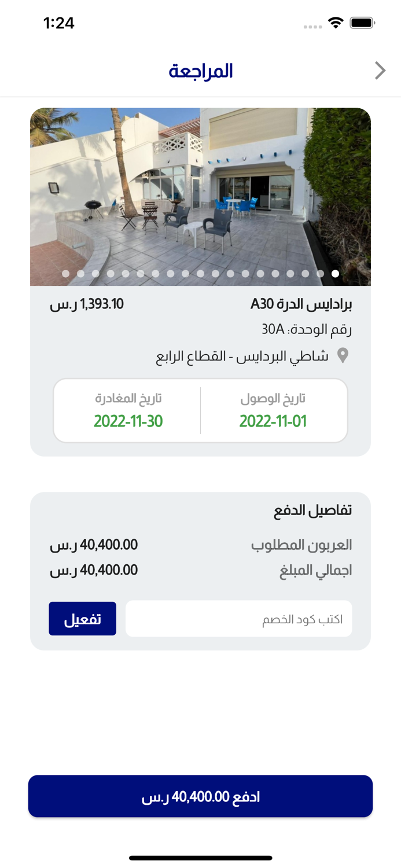
Task: Tap the first pagination dot of the gallery
Action: [x=66, y=274]
